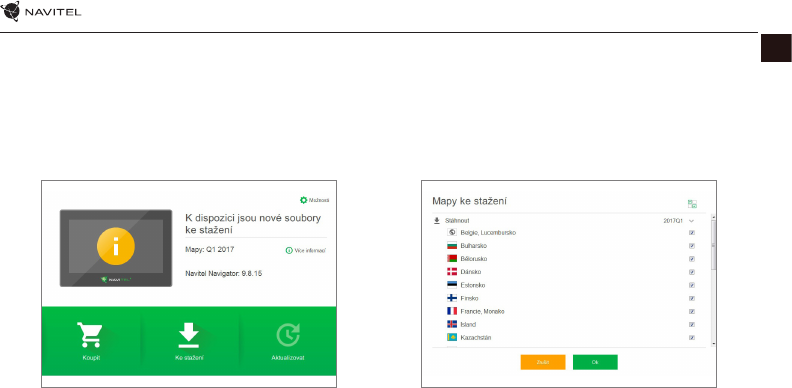Deselect the Kazachstán map checkbox
Image resolution: width=792 pixels, height=388 pixels.
tap(692, 338)
